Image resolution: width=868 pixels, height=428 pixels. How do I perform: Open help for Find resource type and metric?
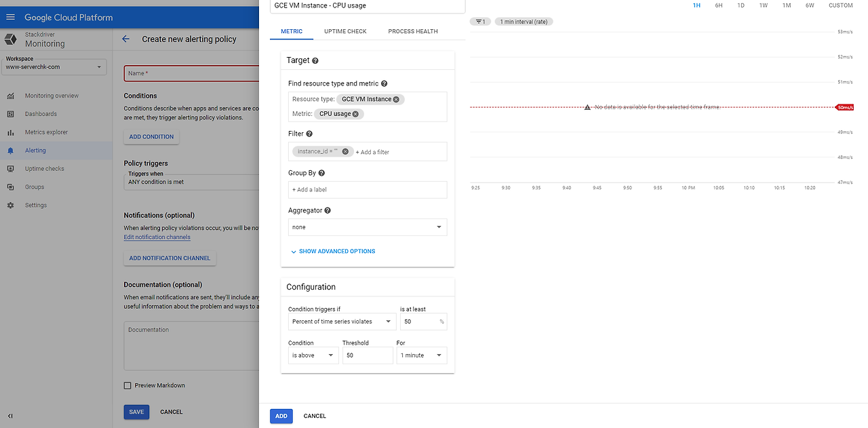384,83
